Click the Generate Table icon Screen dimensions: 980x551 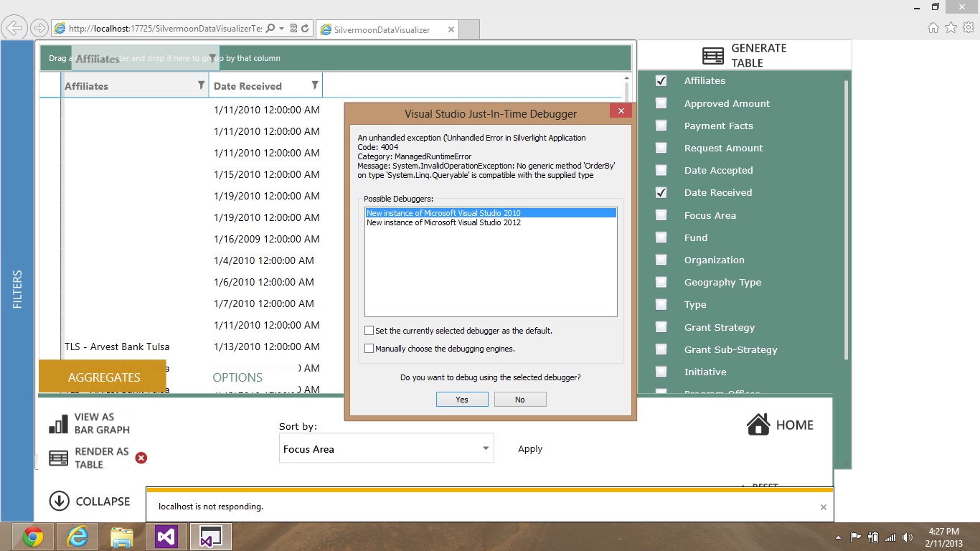713,56
